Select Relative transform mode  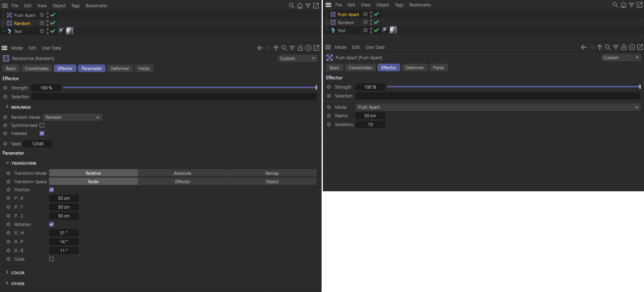click(x=93, y=173)
